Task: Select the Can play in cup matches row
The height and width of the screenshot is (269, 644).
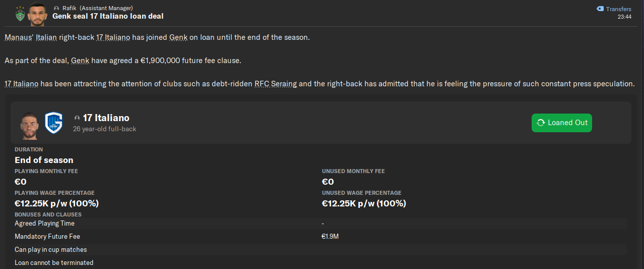Action: tap(320, 249)
